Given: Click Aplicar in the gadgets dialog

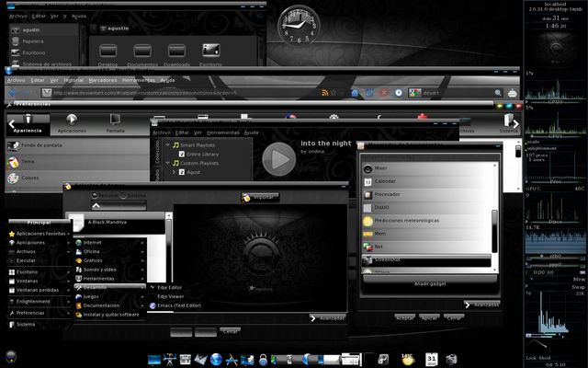Looking at the screenshot, I should [429, 318].
